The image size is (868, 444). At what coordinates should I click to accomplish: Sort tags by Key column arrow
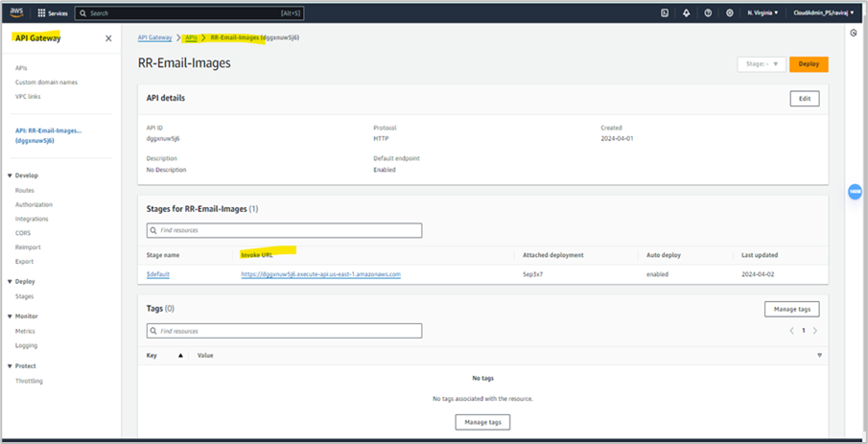(180, 356)
